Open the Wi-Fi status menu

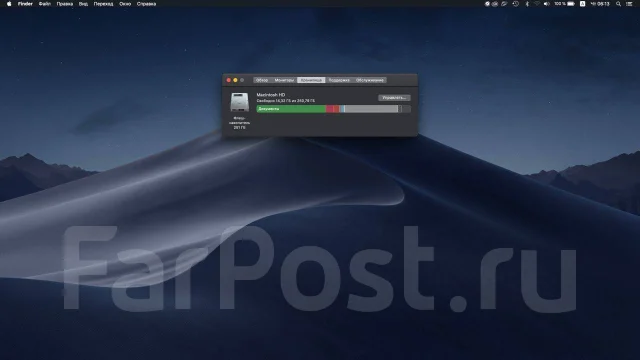[x=536, y=4]
